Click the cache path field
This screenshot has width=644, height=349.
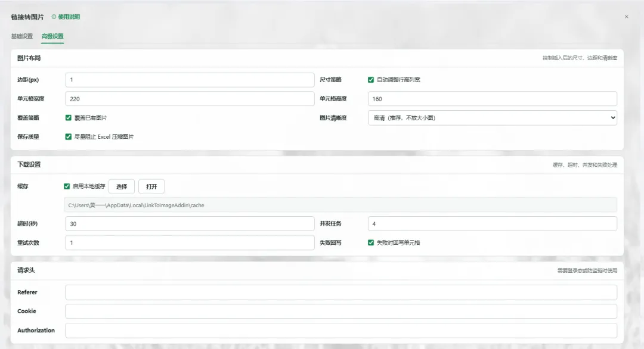pyautogui.click(x=340, y=205)
